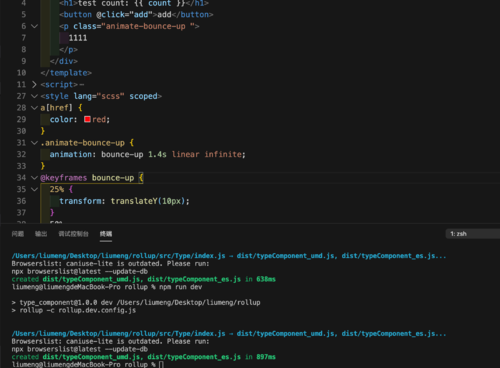The width and height of the screenshot is (500, 368).
Task: Click 'type_component@1.0.0 dev' terminal line
Action: (x=136, y=303)
